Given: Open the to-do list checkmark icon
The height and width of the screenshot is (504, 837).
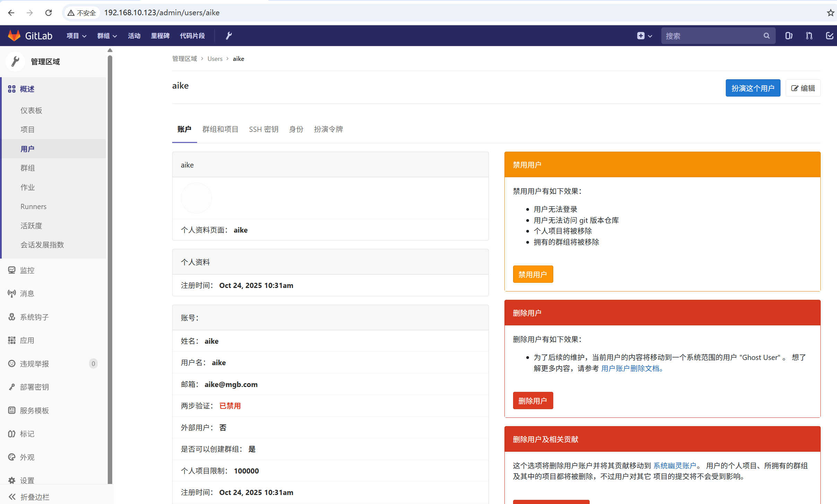Looking at the screenshot, I should point(829,36).
